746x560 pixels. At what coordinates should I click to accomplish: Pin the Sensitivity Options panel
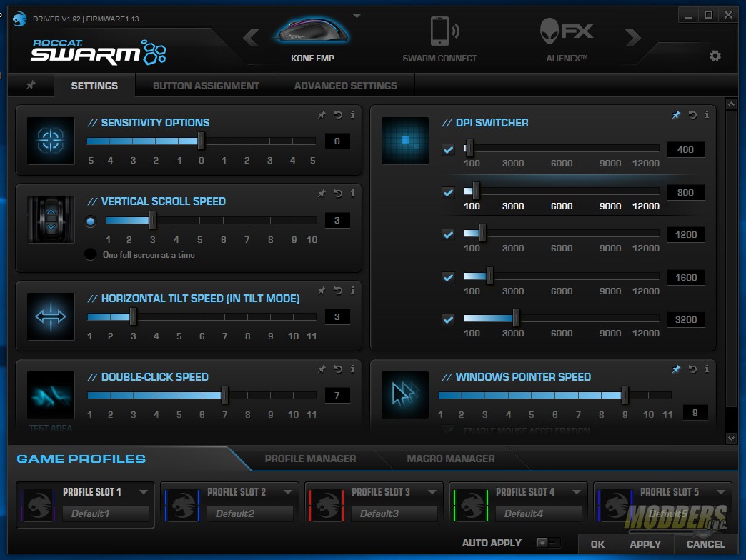point(322,114)
